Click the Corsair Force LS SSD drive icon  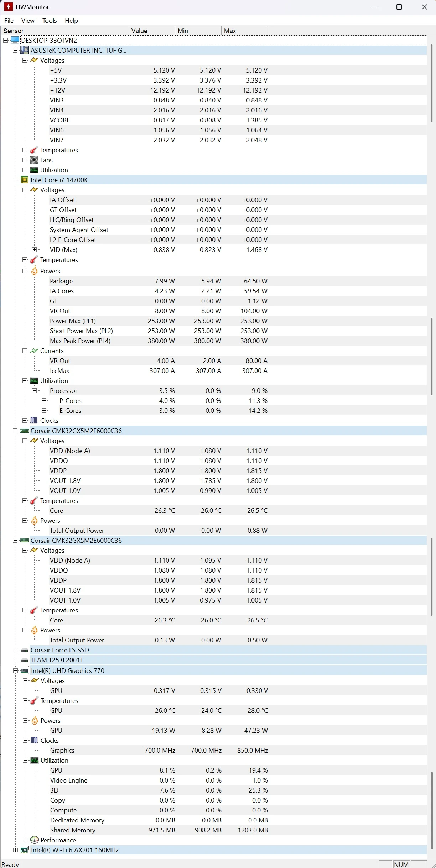coord(25,650)
